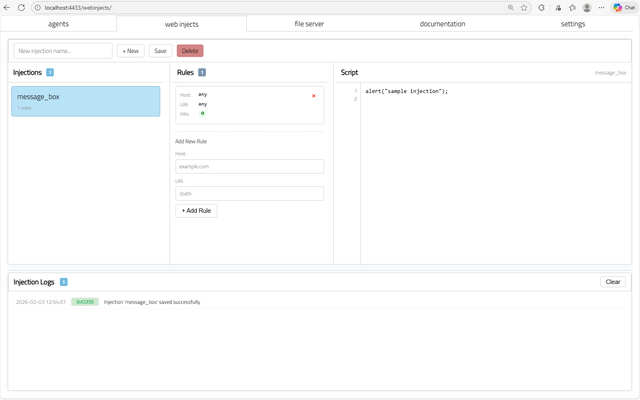Open the favorites list icon
The height and width of the screenshot is (400, 640).
click(572, 8)
